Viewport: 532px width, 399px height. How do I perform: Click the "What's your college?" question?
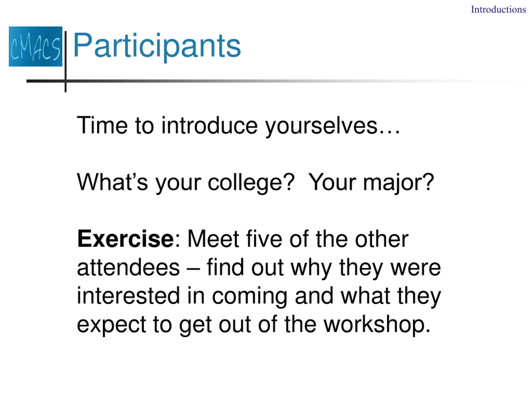click(186, 182)
